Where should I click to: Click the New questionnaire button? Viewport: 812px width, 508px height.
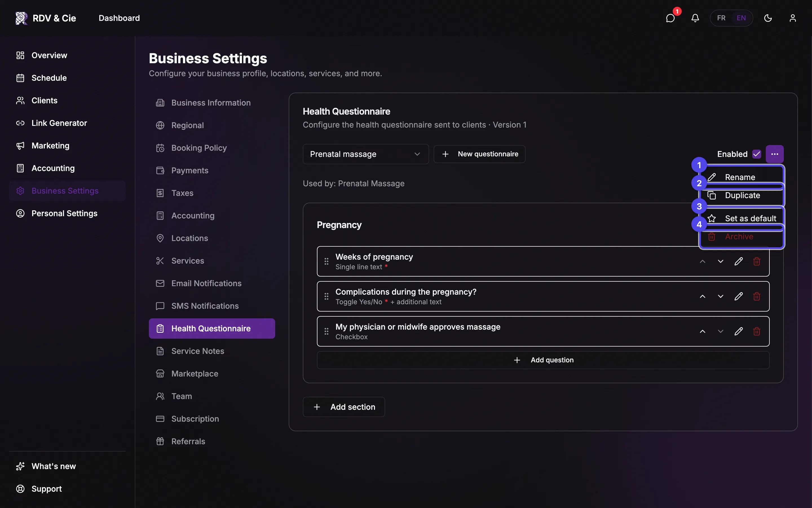tap(480, 154)
